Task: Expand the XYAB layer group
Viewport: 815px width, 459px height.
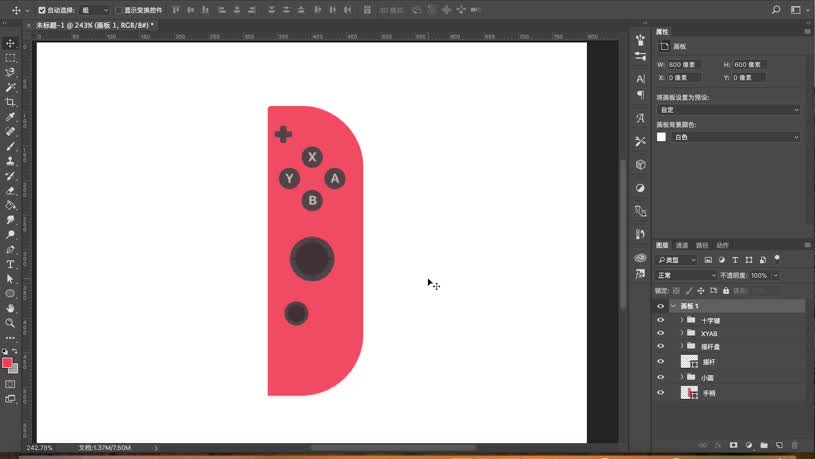Action: point(682,333)
